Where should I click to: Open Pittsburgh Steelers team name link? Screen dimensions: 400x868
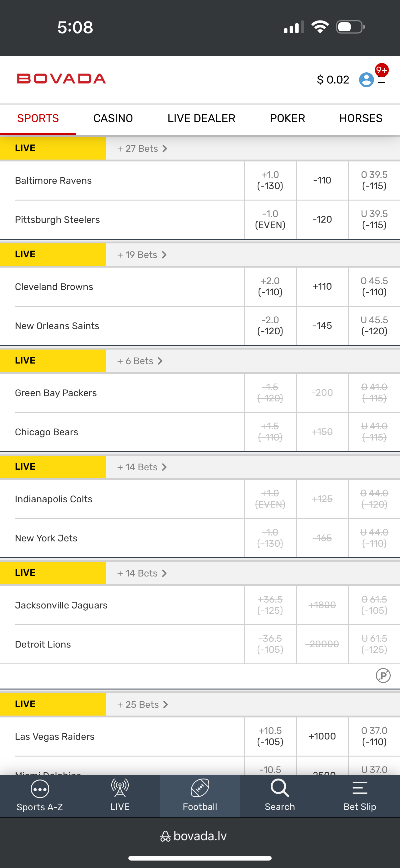point(58,220)
